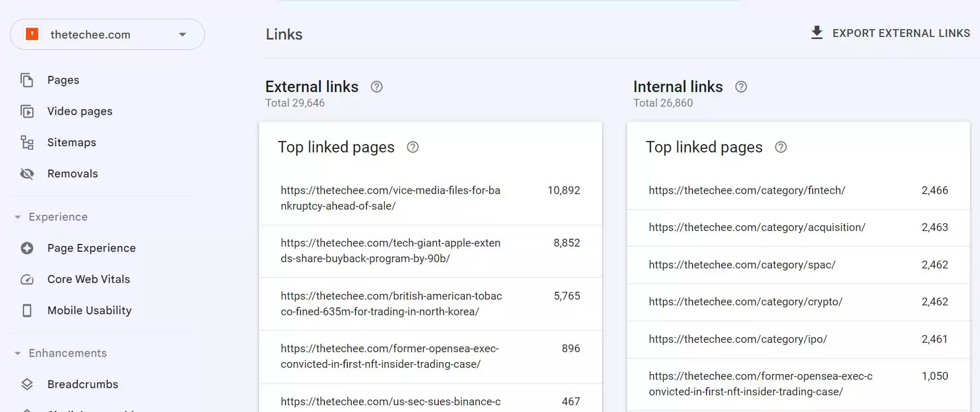This screenshot has width=980, height=412.
Task: Open the us-sec-sues-binance external link row
Action: pos(430,398)
